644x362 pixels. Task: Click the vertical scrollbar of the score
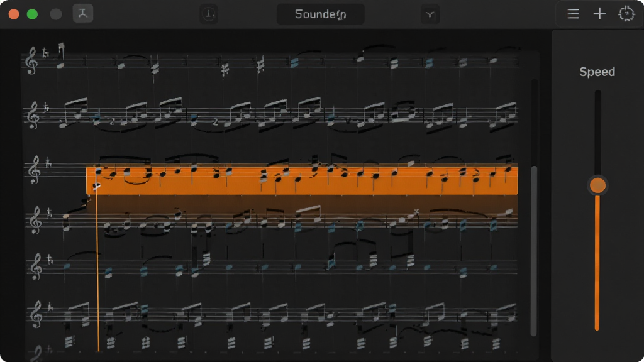pos(534,250)
